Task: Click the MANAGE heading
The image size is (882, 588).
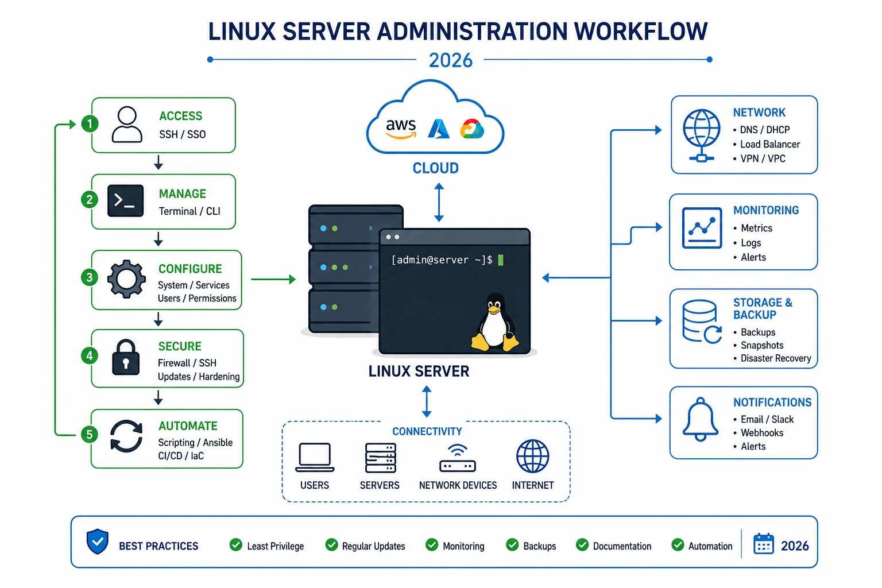Action: (183, 194)
